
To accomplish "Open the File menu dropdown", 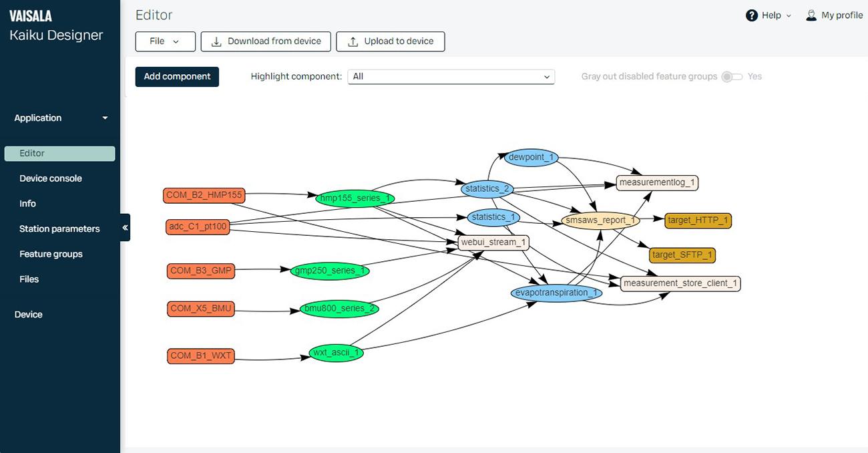I will pos(165,41).
